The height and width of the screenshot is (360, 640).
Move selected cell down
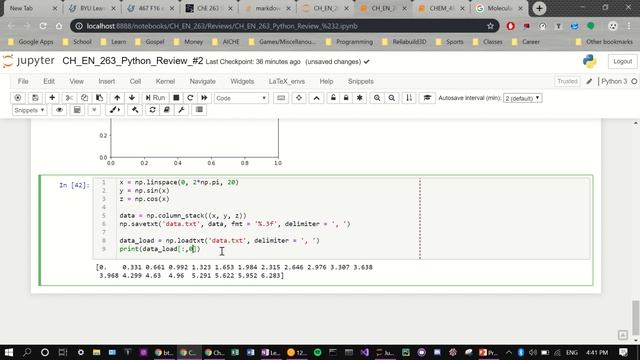click(132, 98)
